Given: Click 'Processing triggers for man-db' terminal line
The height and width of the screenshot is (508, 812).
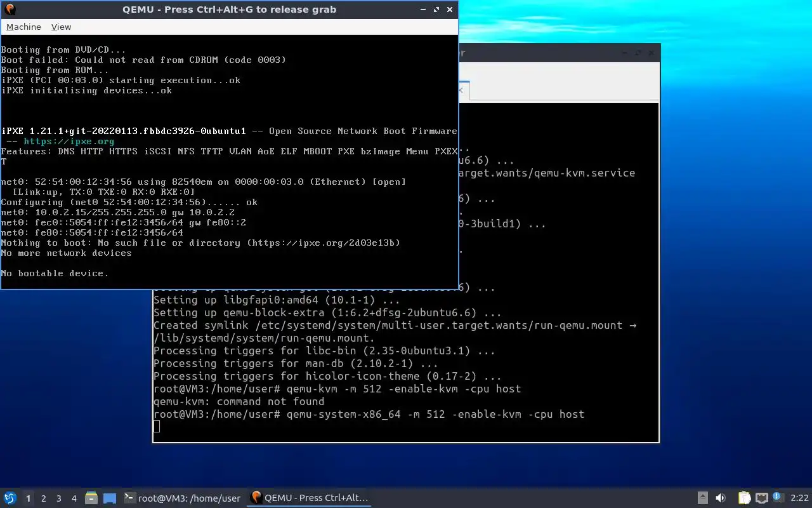Looking at the screenshot, I should [x=296, y=363].
